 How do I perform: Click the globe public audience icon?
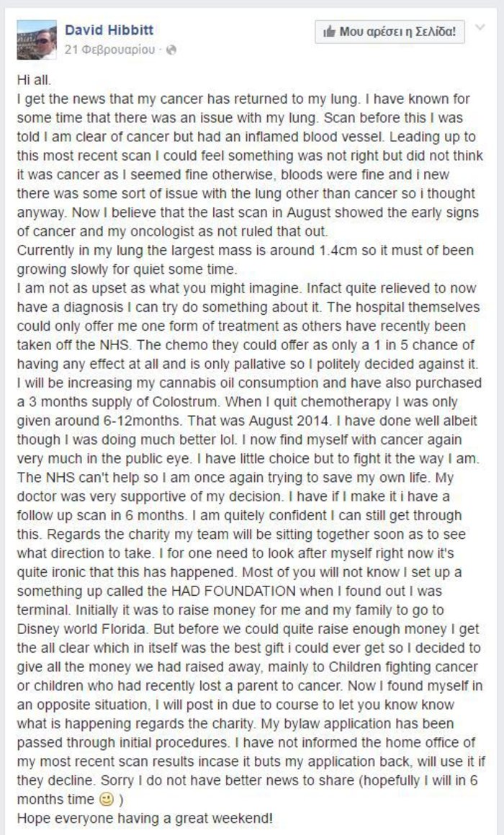point(172,50)
